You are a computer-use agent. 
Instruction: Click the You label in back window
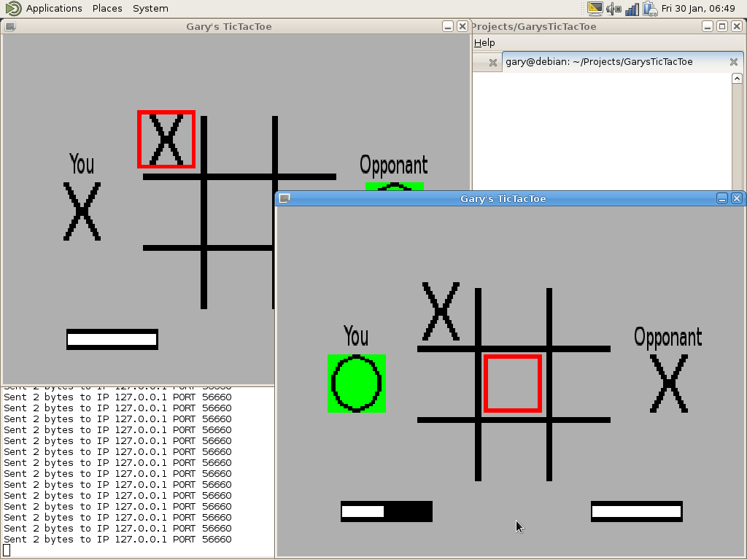82,164
